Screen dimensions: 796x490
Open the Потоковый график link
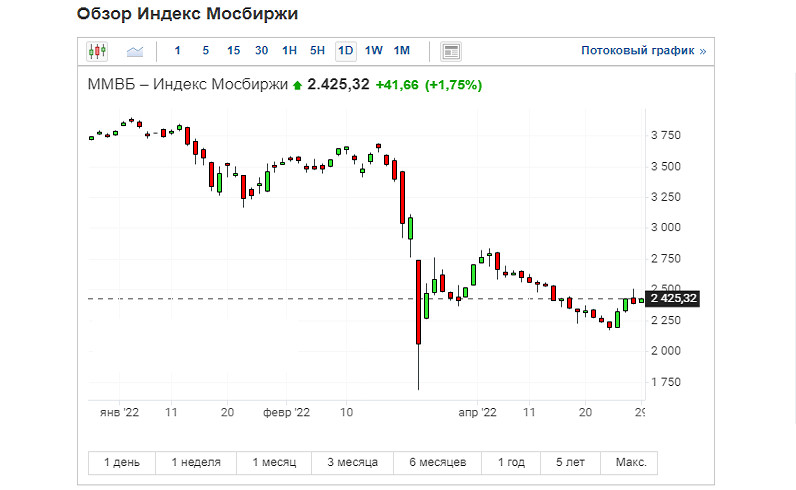pos(643,51)
